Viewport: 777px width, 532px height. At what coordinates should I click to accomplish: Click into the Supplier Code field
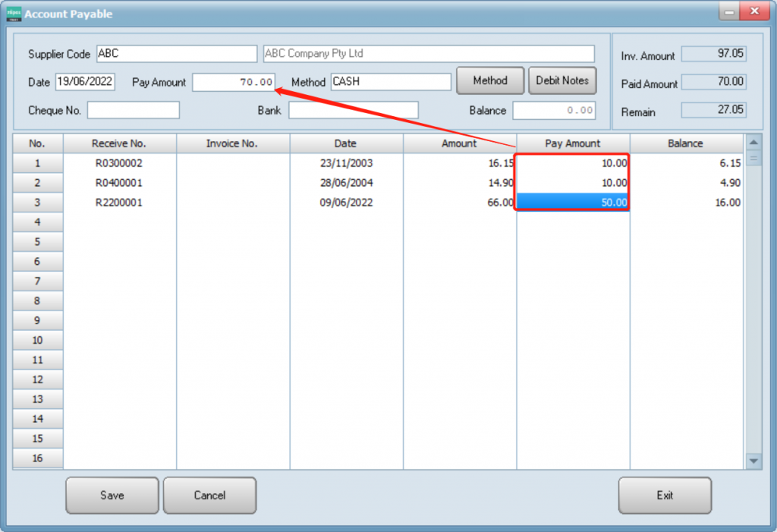point(177,54)
